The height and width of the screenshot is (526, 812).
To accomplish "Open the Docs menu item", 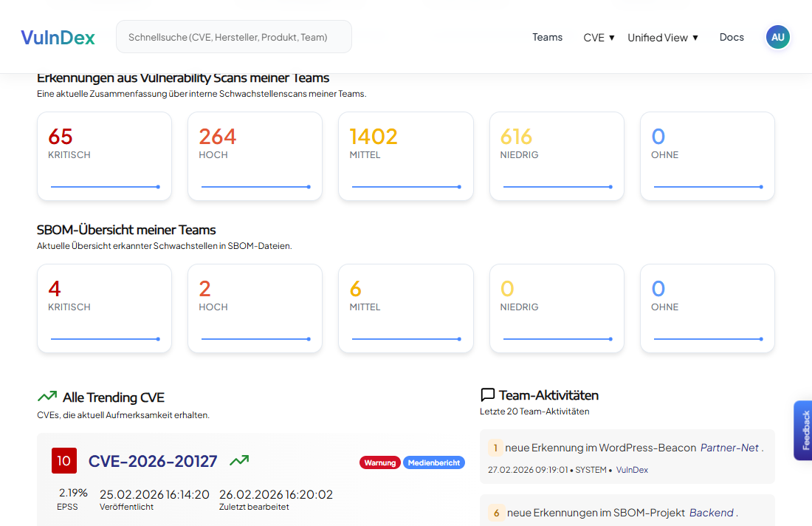I will [x=732, y=37].
